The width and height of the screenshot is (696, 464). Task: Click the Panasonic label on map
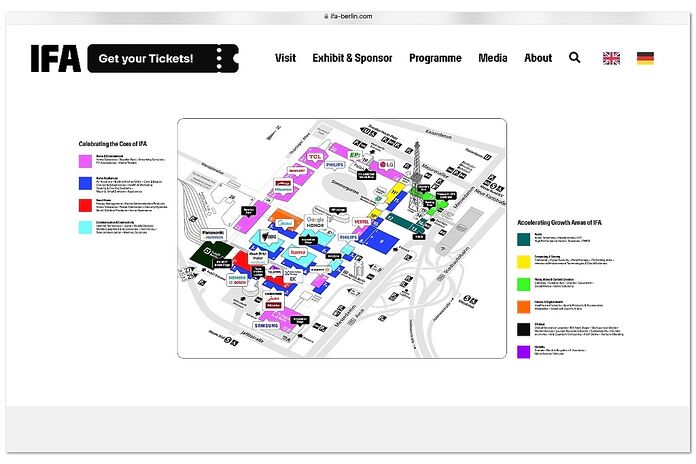point(213,234)
